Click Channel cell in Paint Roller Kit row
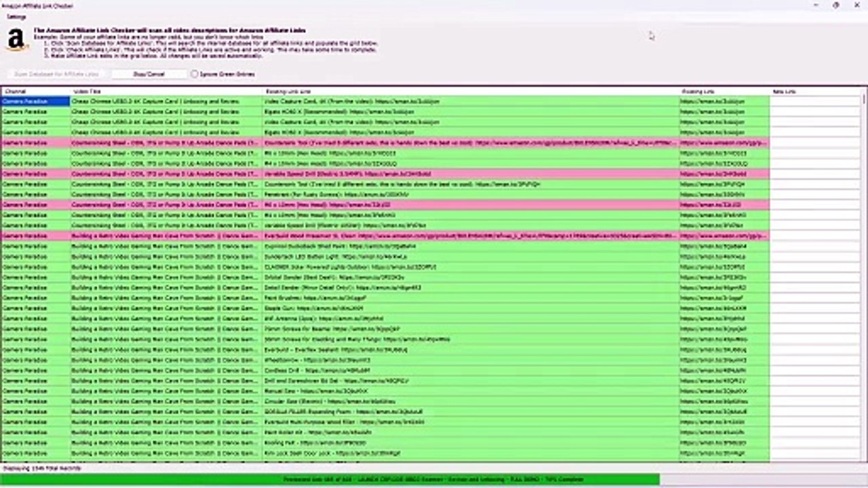Image resolution: width=868 pixels, height=488 pixels. tap(35, 432)
